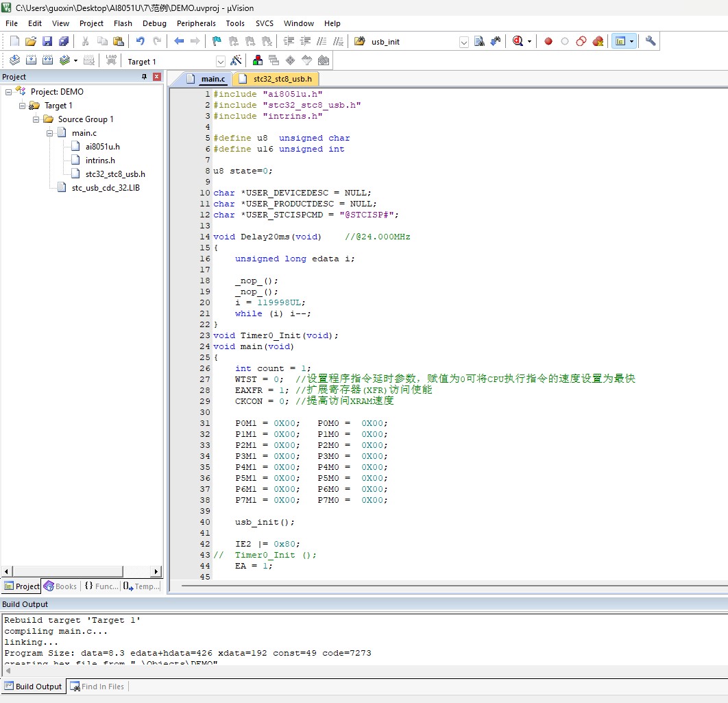
Task: Indent selected lines icon
Action: (x=289, y=41)
